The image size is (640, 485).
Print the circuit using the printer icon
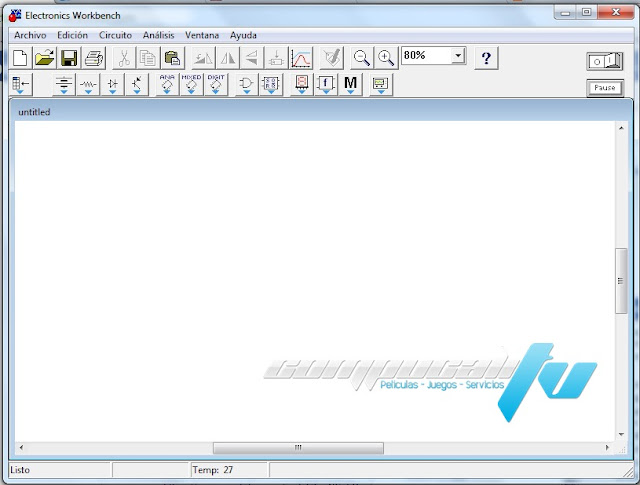[94, 58]
